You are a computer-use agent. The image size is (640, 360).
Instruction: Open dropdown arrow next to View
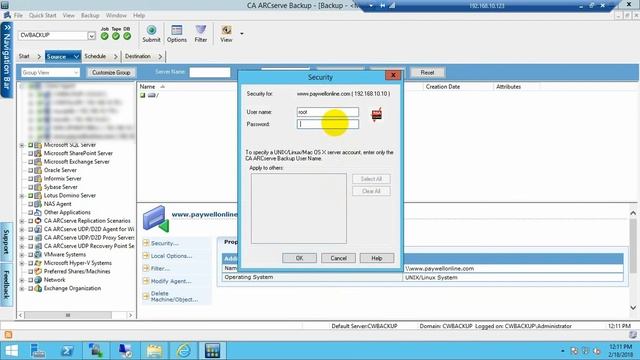[x=242, y=33]
